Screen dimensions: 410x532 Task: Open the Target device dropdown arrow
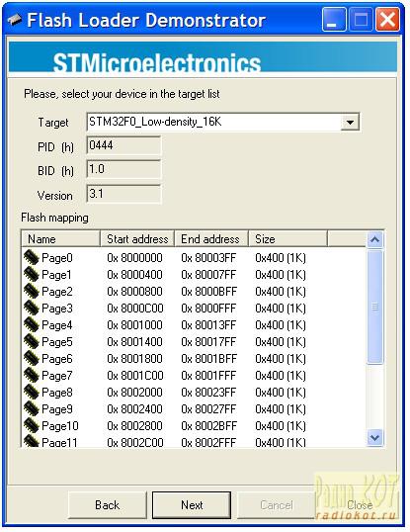click(x=350, y=122)
